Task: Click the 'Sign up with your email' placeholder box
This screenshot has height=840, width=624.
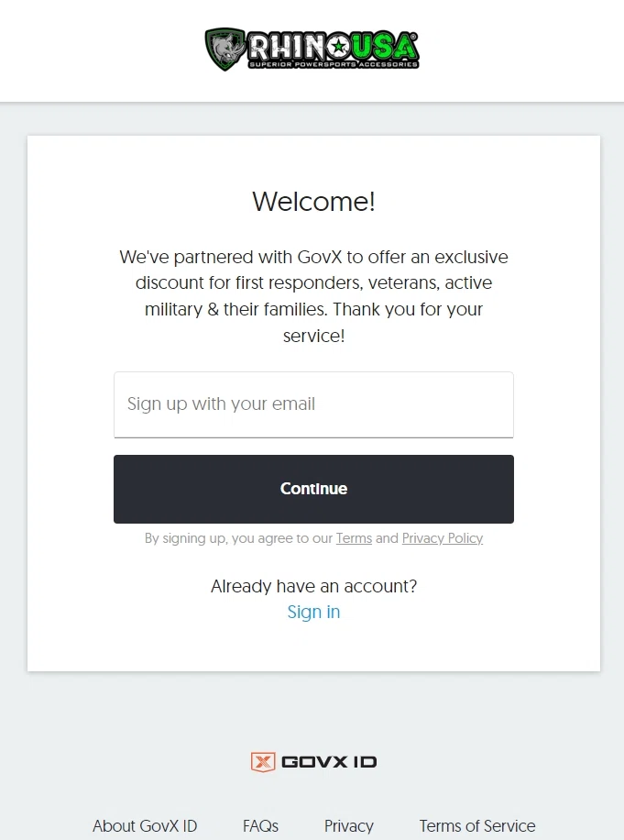Action: [x=313, y=404]
